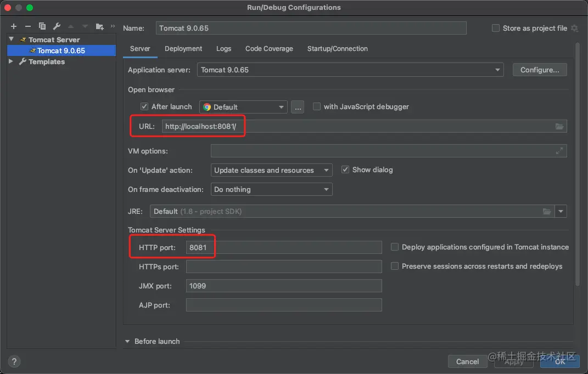588x374 pixels.
Task: Click the Name input field
Action: (x=311, y=28)
